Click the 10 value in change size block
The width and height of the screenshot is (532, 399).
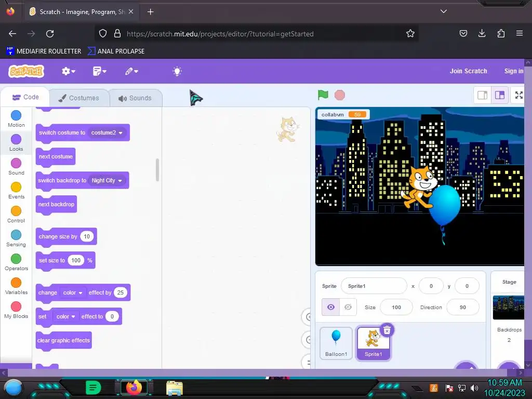click(x=87, y=236)
